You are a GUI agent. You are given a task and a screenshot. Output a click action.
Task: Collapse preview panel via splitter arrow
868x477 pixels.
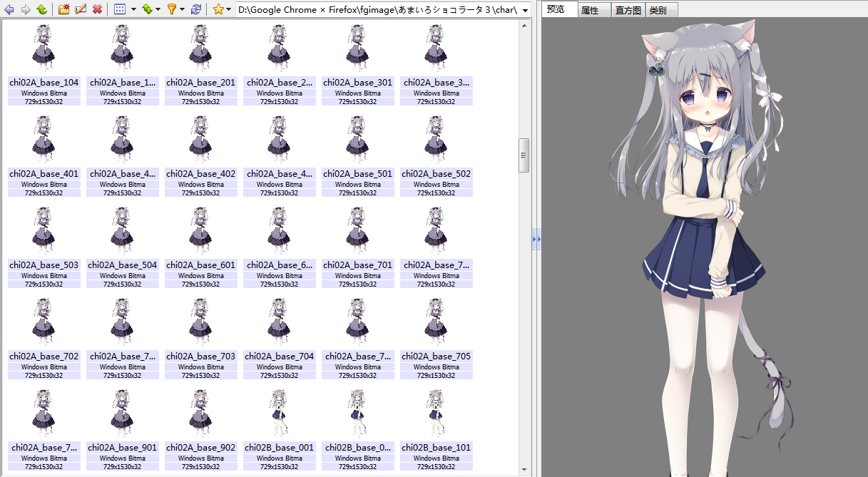tap(536, 239)
